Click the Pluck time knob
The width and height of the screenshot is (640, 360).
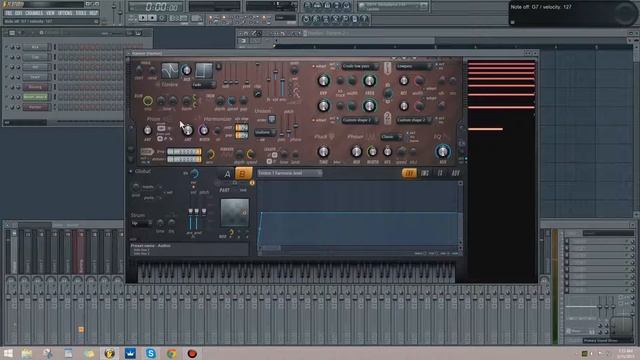(323, 152)
